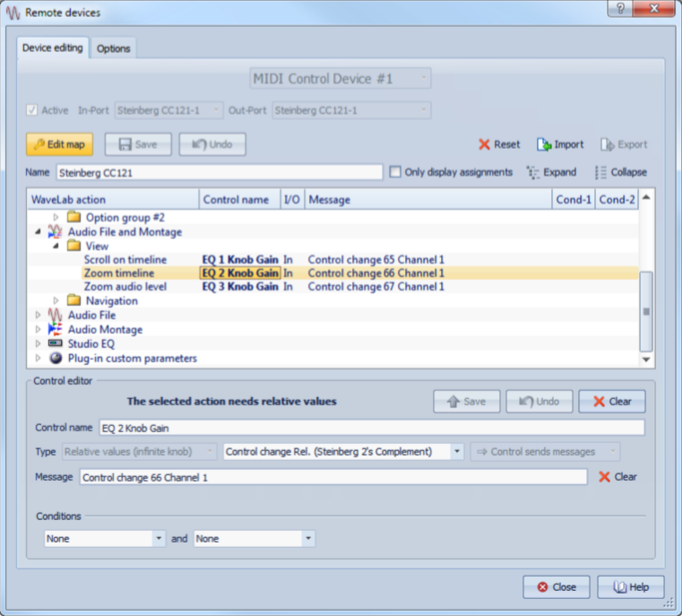Select the Zoom audio level action
The image size is (682, 616).
tap(125, 287)
